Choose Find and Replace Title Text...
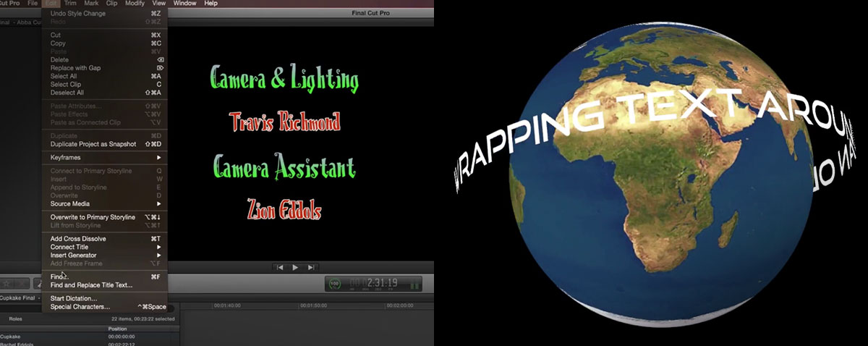Image resolution: width=868 pixels, height=346 pixels. tap(105, 284)
